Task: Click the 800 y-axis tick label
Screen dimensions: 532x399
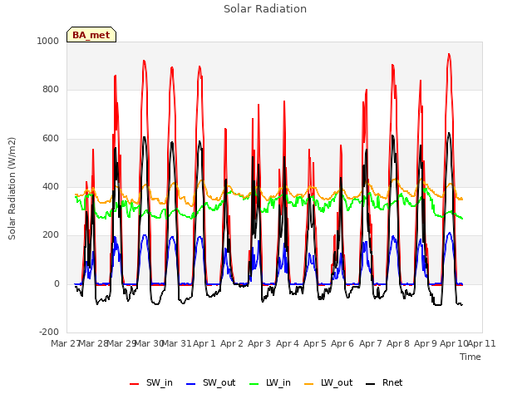Action: tap(51, 90)
